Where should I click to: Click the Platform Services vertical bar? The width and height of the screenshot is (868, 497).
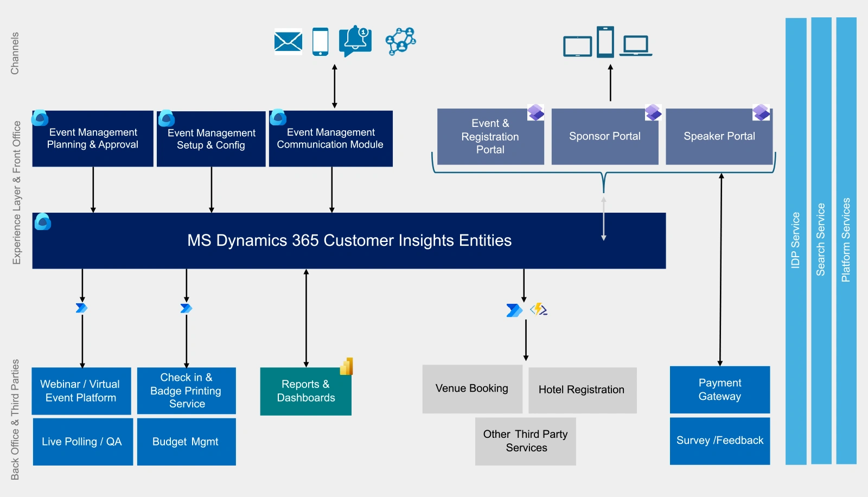(x=846, y=240)
